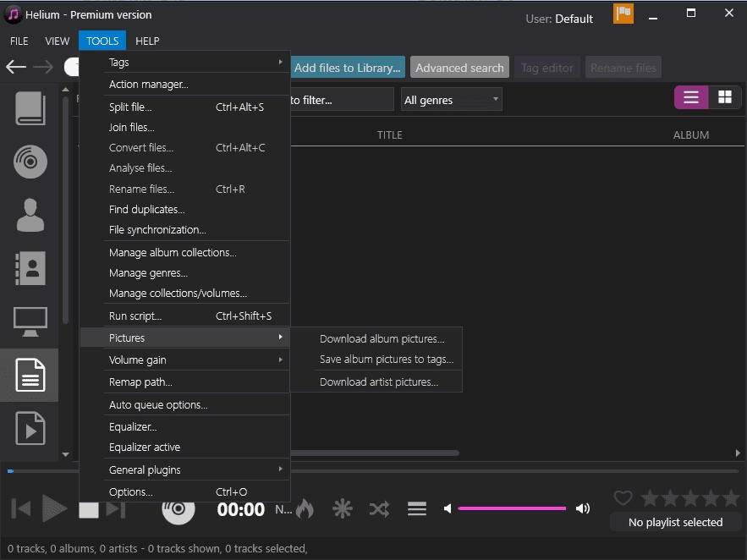The height and width of the screenshot is (560, 747).
Task: Open the Artists person icon in sidebar
Action: pos(30,215)
